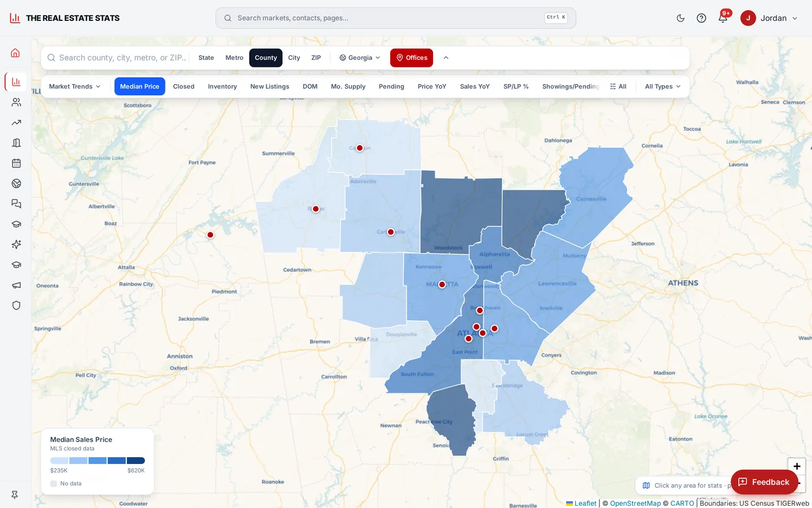Image resolution: width=812 pixels, height=508 pixels.
Task: Click the office marker near Calhoun
Action: click(x=360, y=148)
